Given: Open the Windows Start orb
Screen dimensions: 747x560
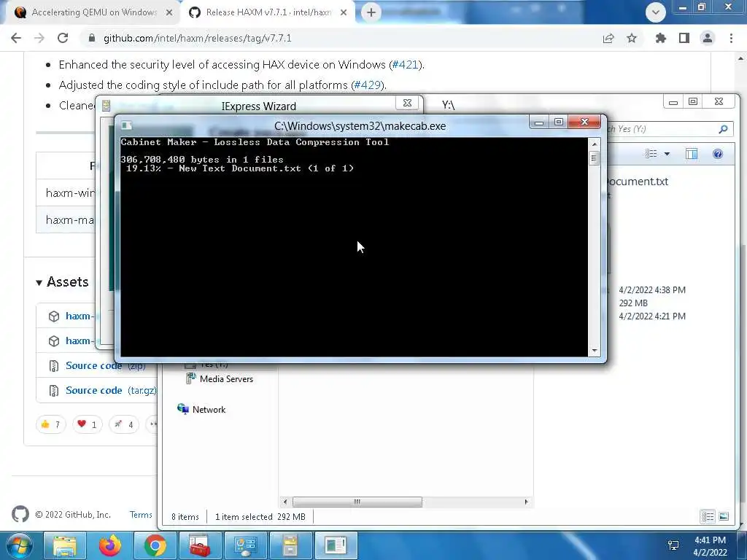Looking at the screenshot, I should point(19,545).
